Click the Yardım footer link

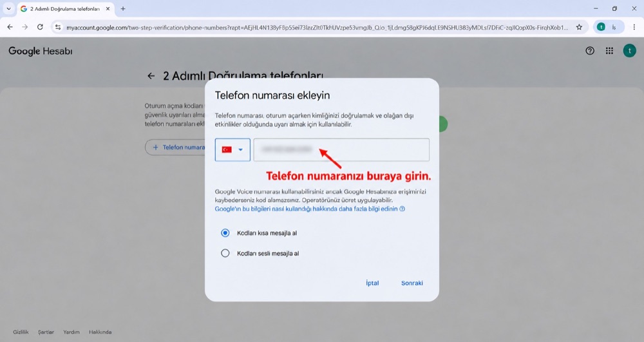71,332
